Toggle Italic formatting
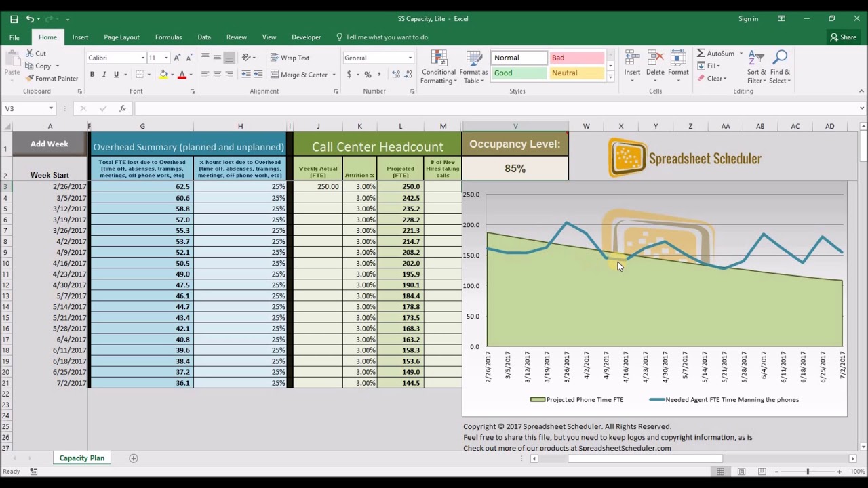 click(104, 75)
